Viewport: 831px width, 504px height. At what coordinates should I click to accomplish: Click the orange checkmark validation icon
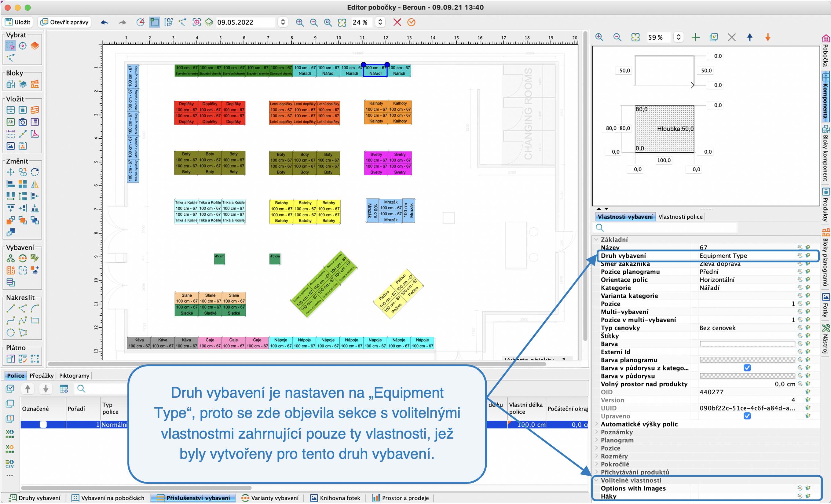coord(411,22)
